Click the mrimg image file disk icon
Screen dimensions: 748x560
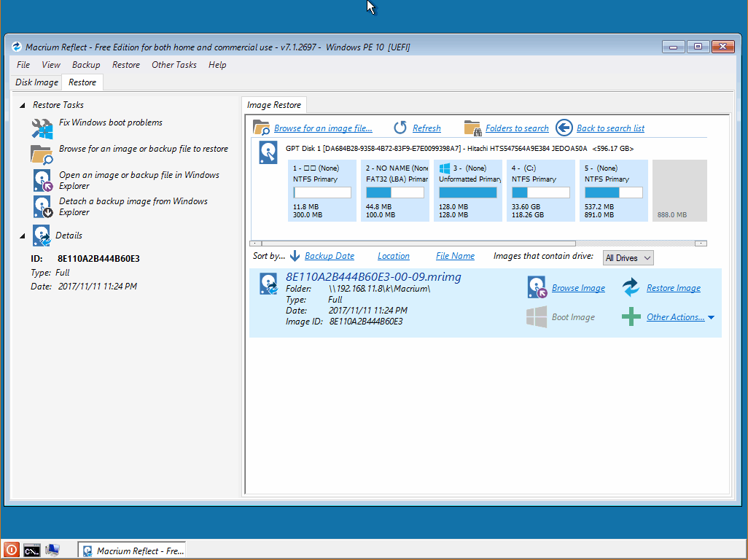tap(268, 284)
